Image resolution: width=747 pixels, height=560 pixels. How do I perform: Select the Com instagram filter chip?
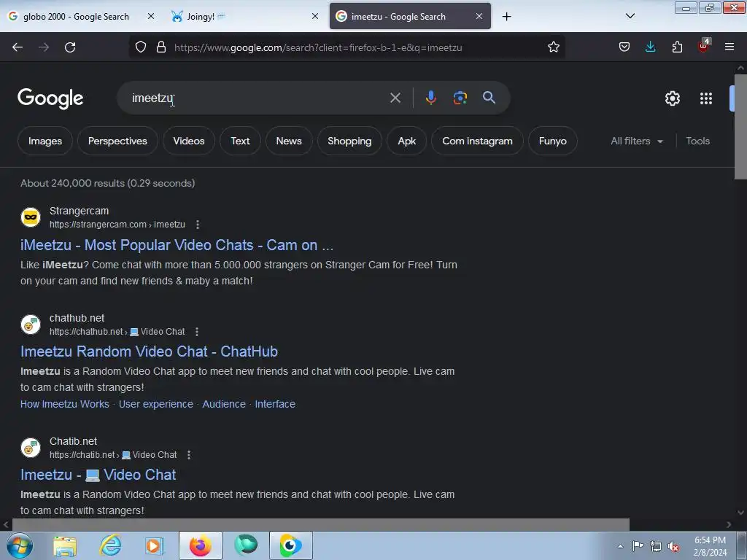477,141
